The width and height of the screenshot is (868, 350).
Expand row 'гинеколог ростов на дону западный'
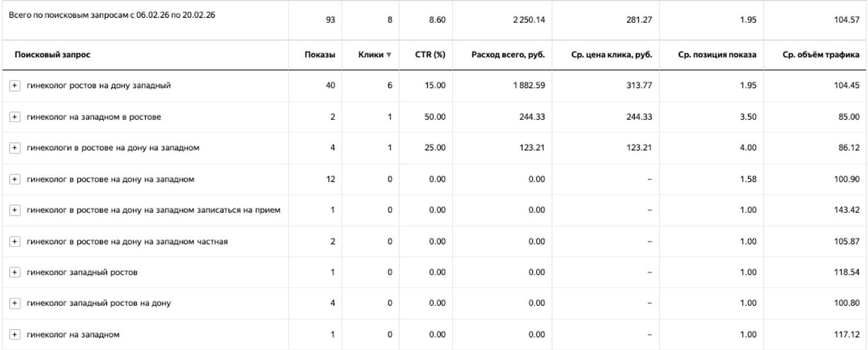[14, 86]
